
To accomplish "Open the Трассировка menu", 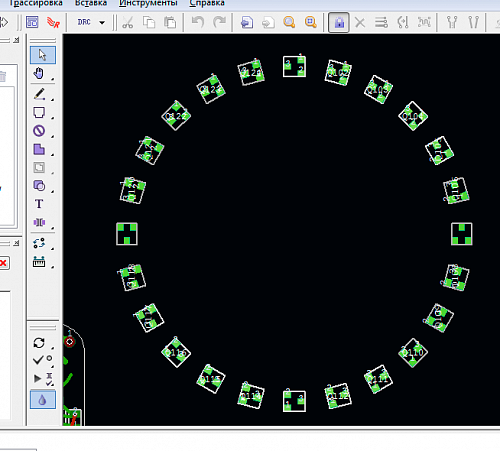I will [35, 3].
